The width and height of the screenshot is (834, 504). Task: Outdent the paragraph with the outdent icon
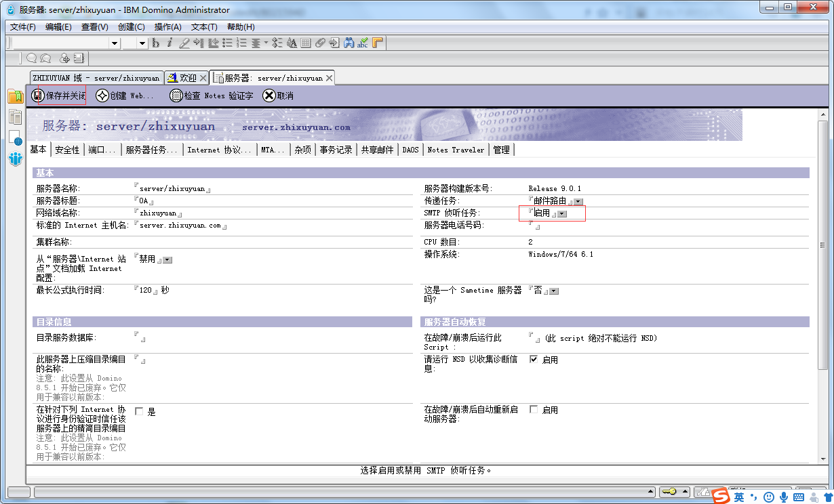[213, 43]
